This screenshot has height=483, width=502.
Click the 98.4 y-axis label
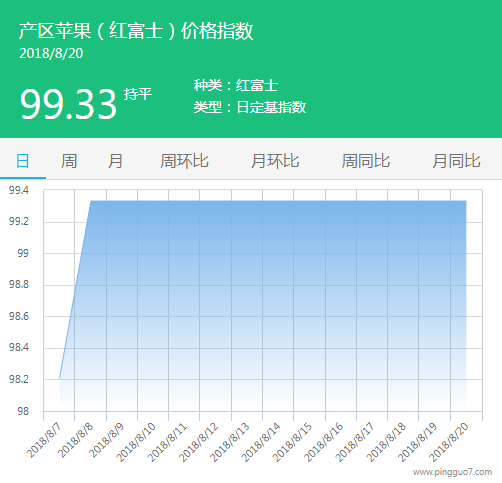pos(19,348)
